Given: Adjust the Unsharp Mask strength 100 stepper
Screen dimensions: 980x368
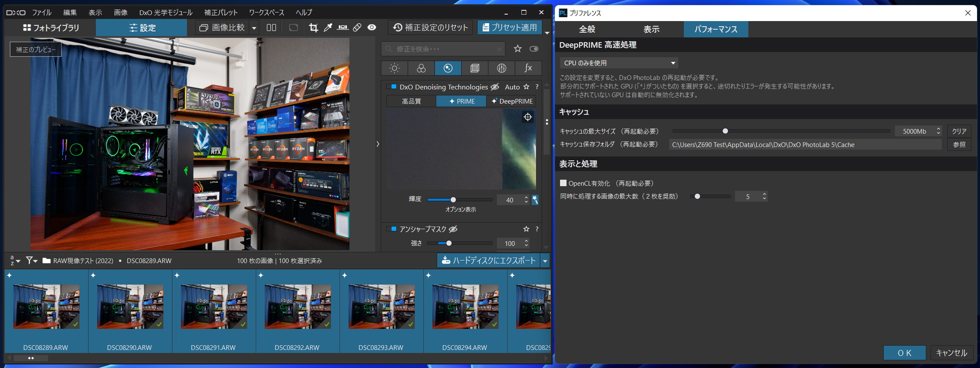Looking at the screenshot, I should pyautogui.click(x=526, y=243).
